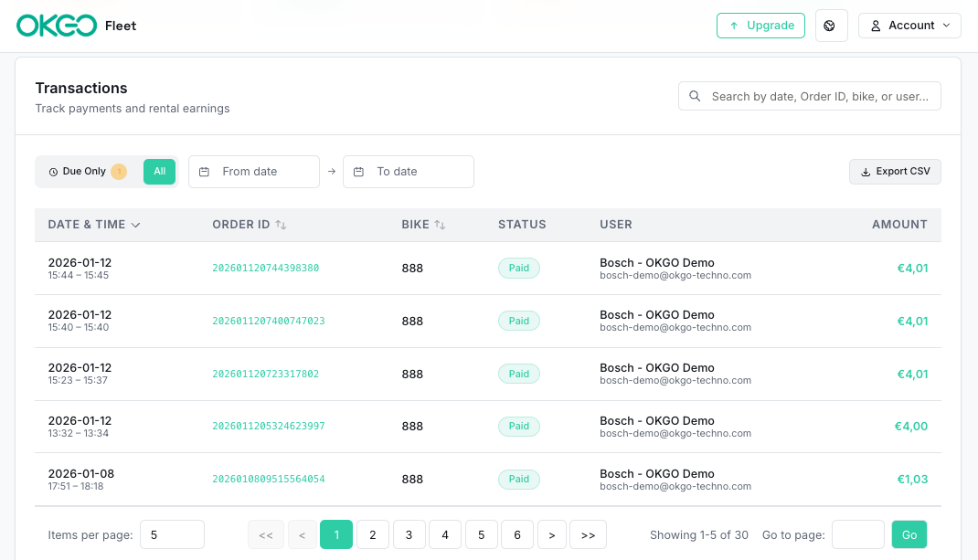Click the Upgrade button
This screenshot has width=978, height=560.
[x=760, y=26]
